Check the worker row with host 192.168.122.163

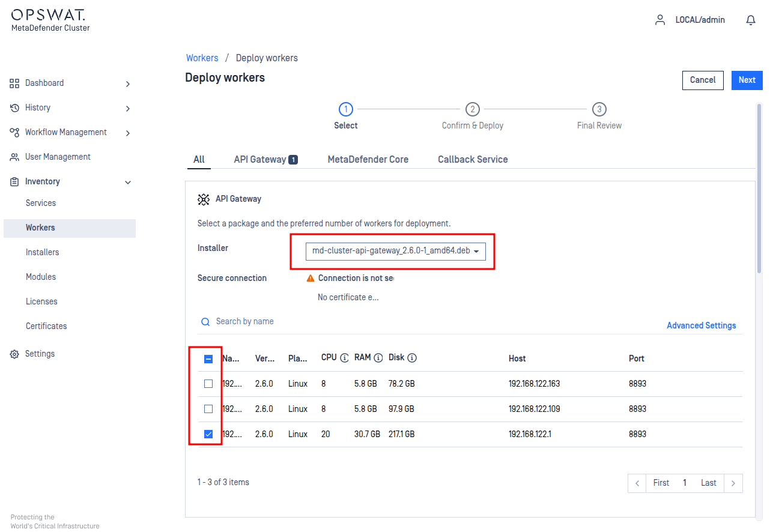[x=208, y=384]
